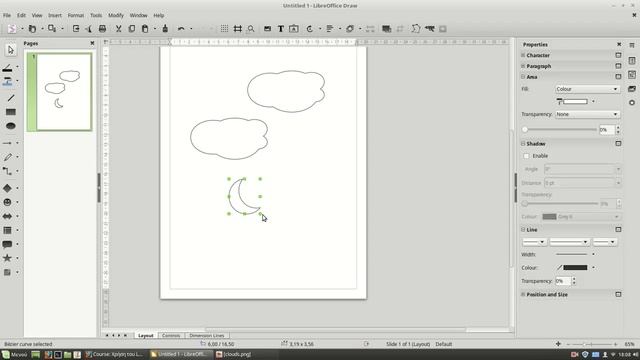Switch to the Controls layer tab
The height and width of the screenshot is (360, 640).
point(171,336)
